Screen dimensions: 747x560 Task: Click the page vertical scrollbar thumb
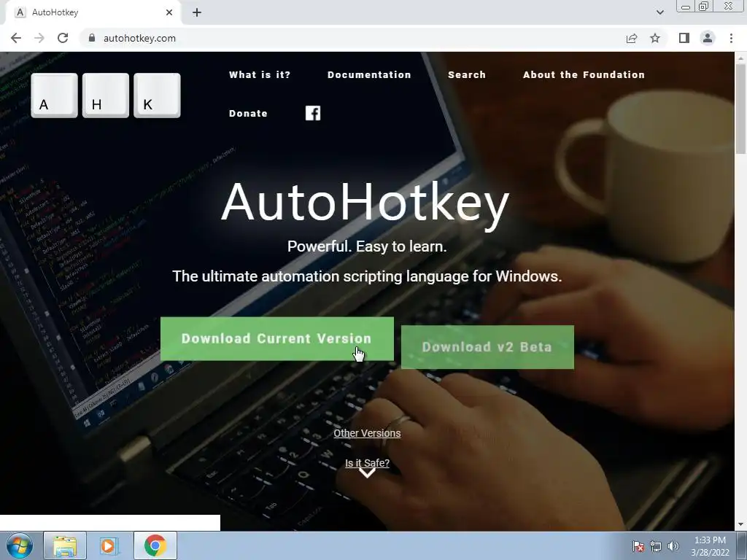click(740, 109)
